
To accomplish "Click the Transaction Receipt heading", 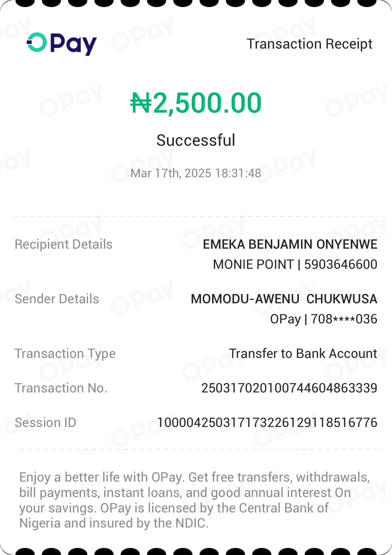I will coord(309,44).
